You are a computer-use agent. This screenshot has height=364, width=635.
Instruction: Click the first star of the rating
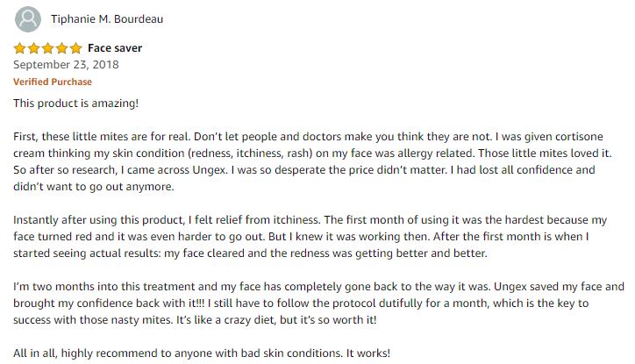pyautogui.click(x=19, y=48)
